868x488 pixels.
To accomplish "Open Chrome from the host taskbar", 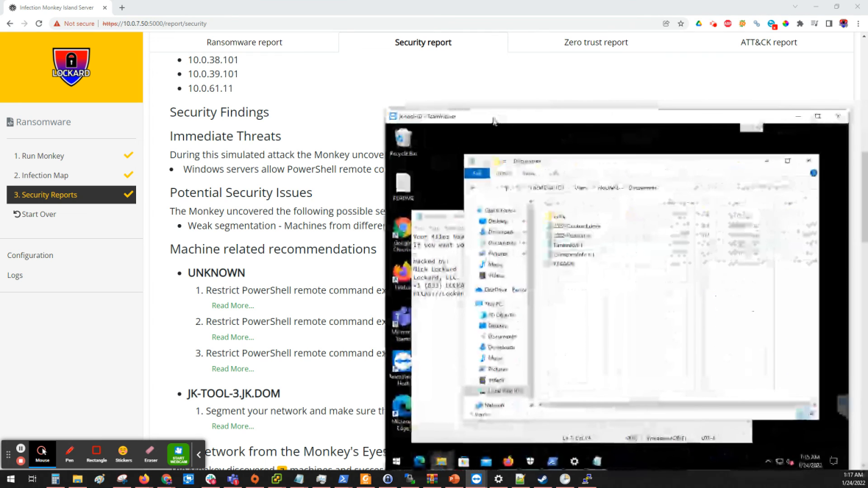I will [x=166, y=479].
